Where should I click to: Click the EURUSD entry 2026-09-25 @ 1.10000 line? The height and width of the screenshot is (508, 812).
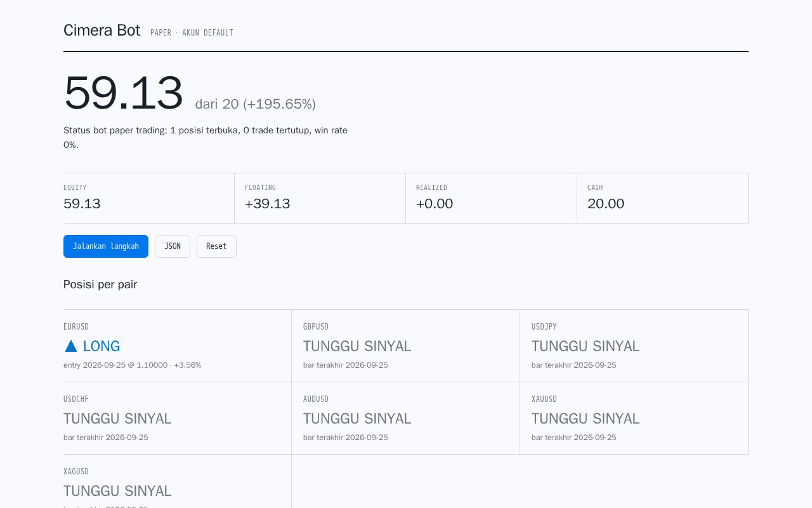[132, 365]
